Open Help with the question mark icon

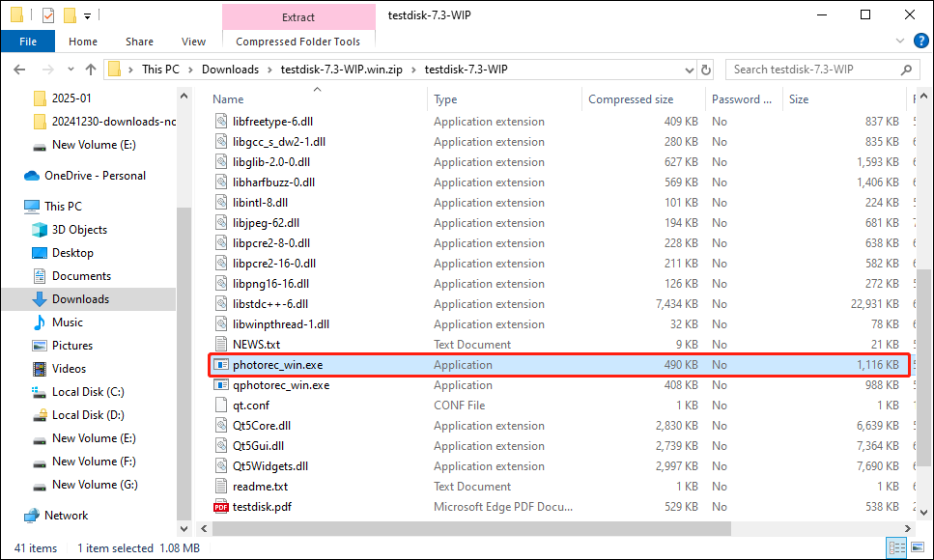tap(920, 41)
